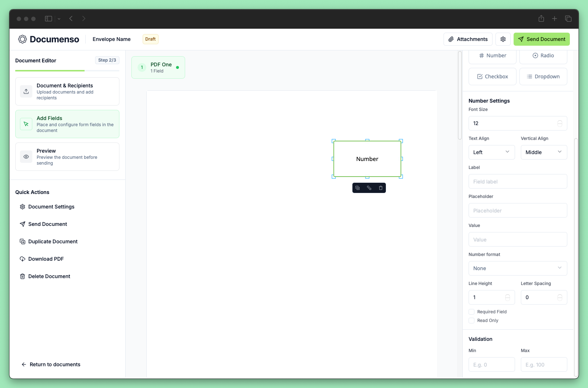Open the Text Align dropdown

[491, 152]
